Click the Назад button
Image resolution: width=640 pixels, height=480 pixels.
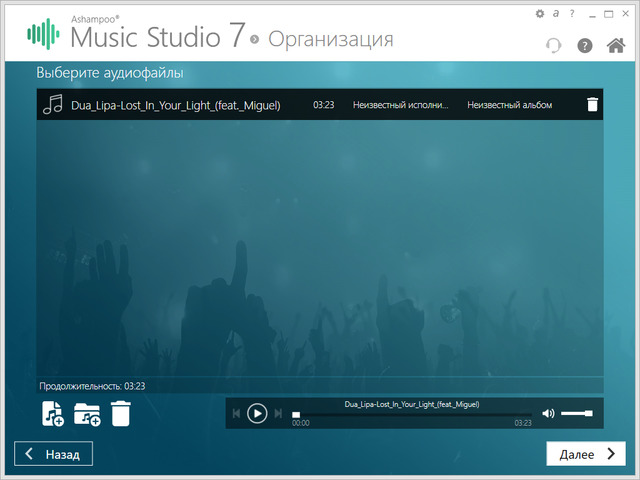pyautogui.click(x=53, y=453)
